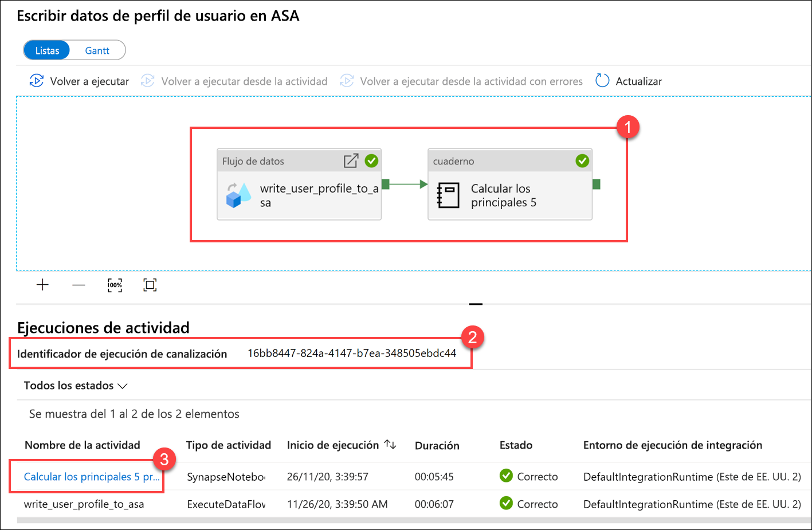Zoom out canvas with minus icon
Screen dimensions: 812x530
(79, 285)
